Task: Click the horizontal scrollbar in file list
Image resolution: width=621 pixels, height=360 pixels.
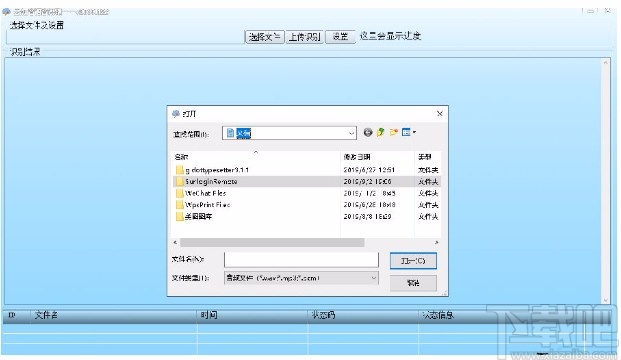Action: (272, 242)
